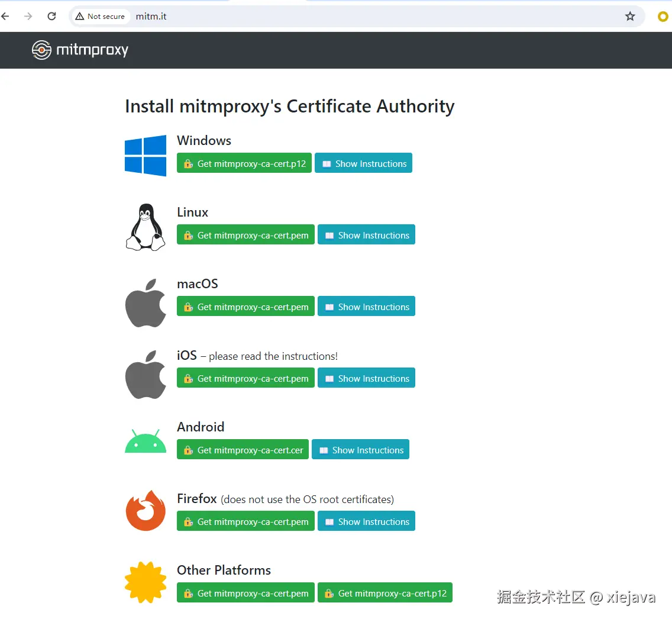Click the browser forward arrow
Screen dimensions: 672x622
[x=28, y=17]
